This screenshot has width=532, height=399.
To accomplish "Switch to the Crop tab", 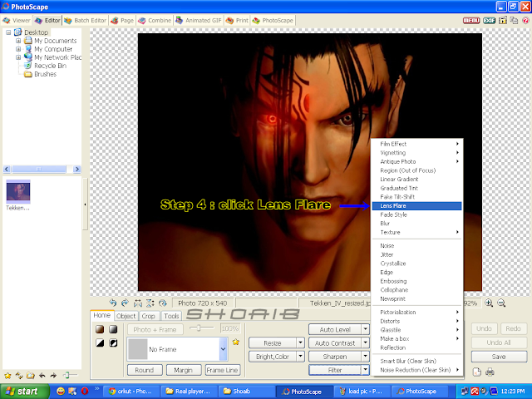I will (x=148, y=316).
